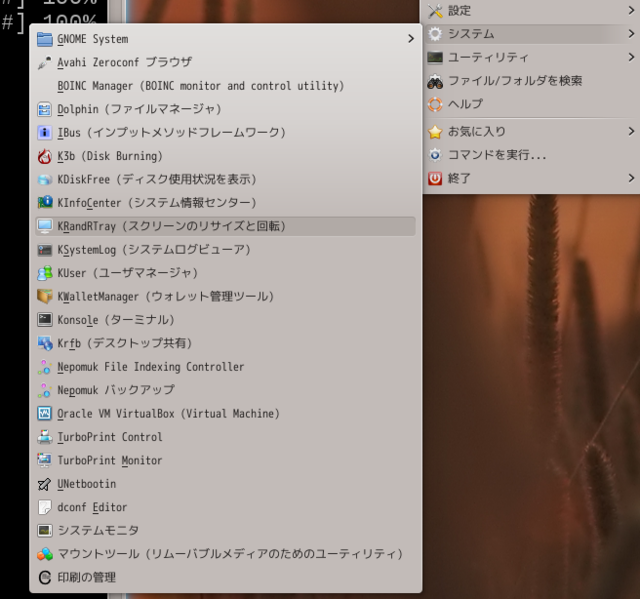Click the Krfb desktop sharing icon

tap(44, 343)
